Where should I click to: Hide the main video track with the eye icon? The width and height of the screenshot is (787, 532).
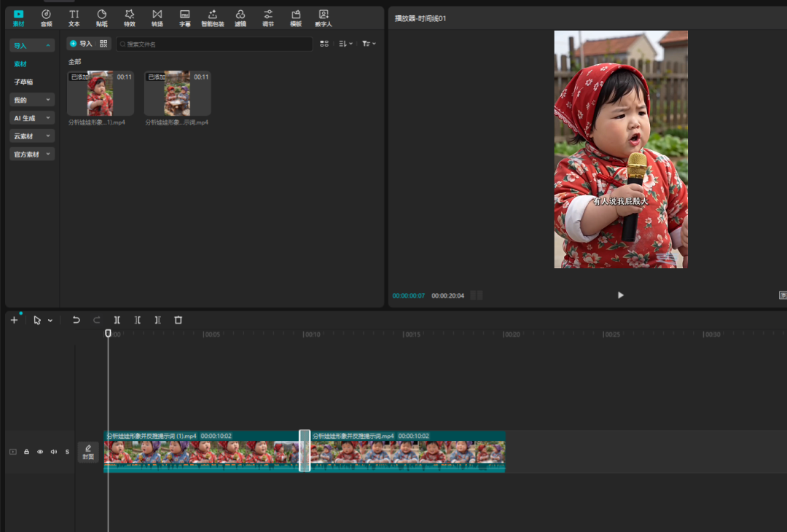tap(40, 452)
